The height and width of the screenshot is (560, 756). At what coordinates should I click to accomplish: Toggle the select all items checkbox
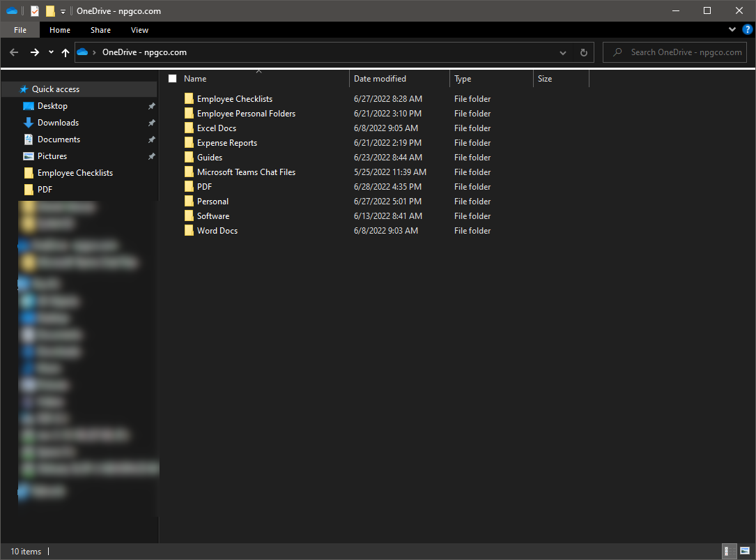(172, 78)
